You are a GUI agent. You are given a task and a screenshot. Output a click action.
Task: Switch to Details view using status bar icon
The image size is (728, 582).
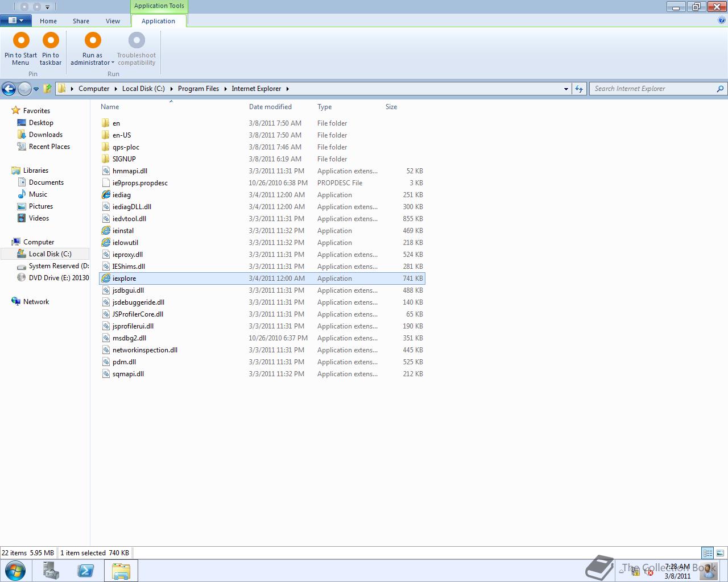point(708,552)
